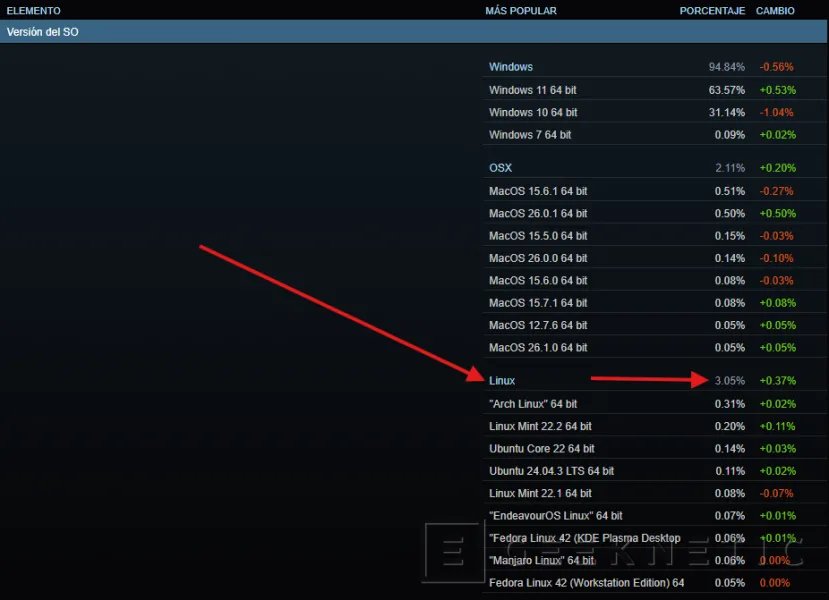This screenshot has width=829, height=600.
Task: Select the 'Linux Mint 22.1 64 bit' row
Action: pyautogui.click(x=655, y=493)
